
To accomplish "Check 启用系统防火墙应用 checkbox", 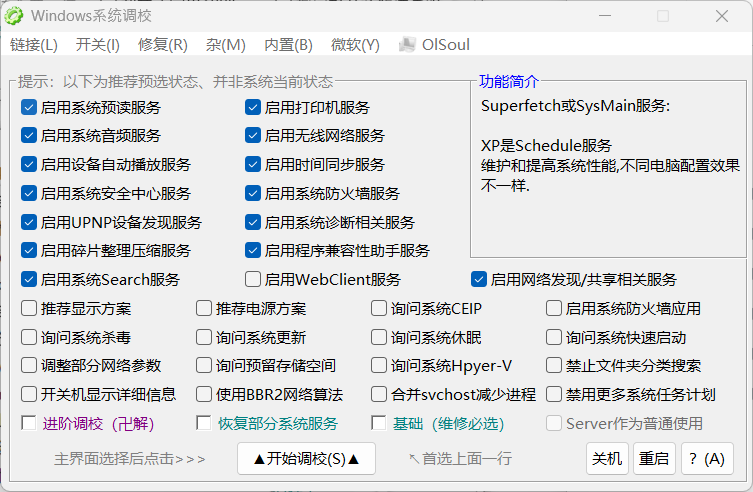I will 554,308.
